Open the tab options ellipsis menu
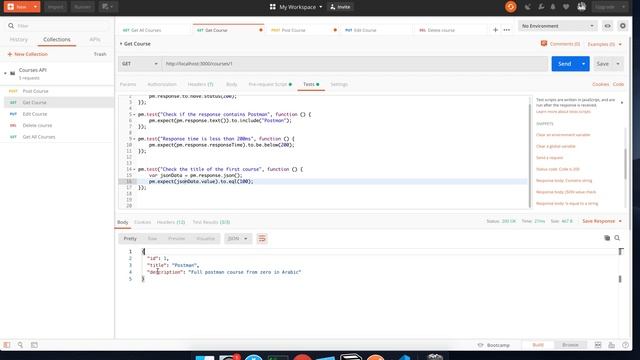640x360 pixels. pyautogui.click(x=507, y=30)
